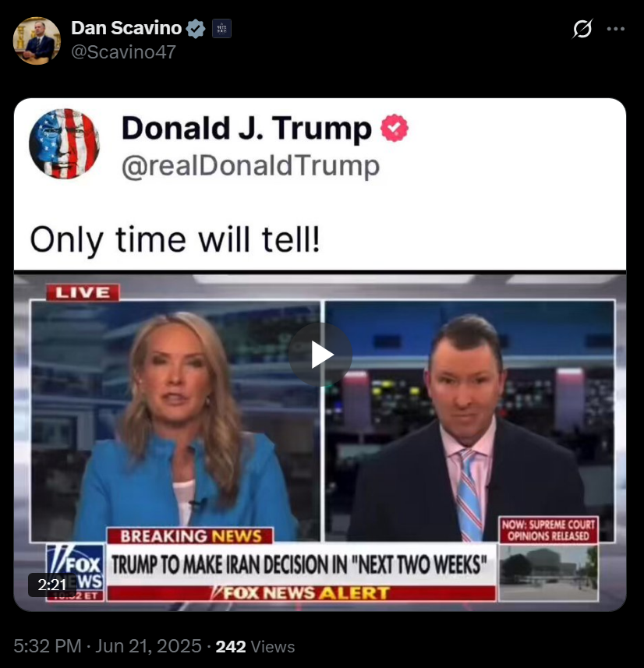Click the red LIVE badge in the video
The width and height of the screenshot is (644, 668).
[83, 292]
